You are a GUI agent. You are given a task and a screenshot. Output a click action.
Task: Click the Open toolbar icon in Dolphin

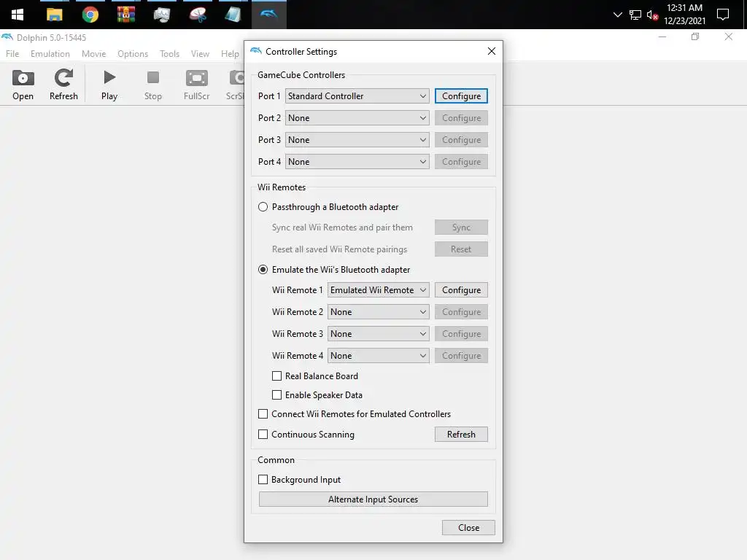tap(23, 85)
